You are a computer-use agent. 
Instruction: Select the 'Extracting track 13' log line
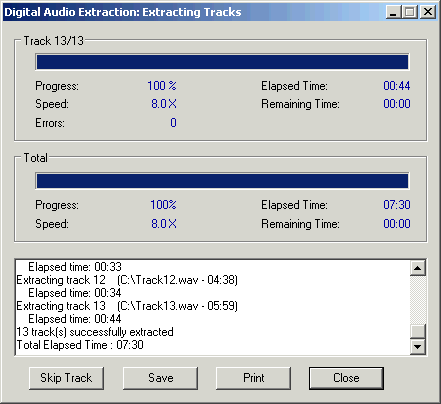tap(127, 306)
